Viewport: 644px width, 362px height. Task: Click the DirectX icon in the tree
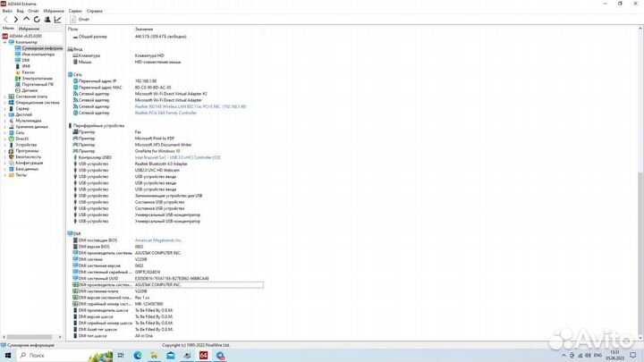pos(12,139)
